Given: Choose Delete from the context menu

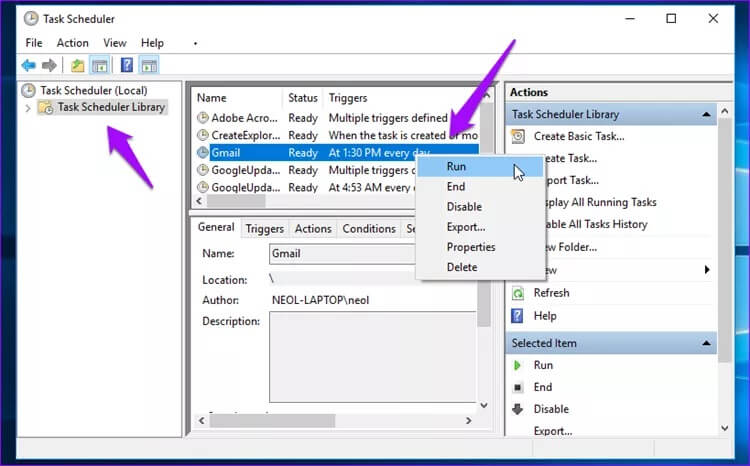Looking at the screenshot, I should click(480, 267).
